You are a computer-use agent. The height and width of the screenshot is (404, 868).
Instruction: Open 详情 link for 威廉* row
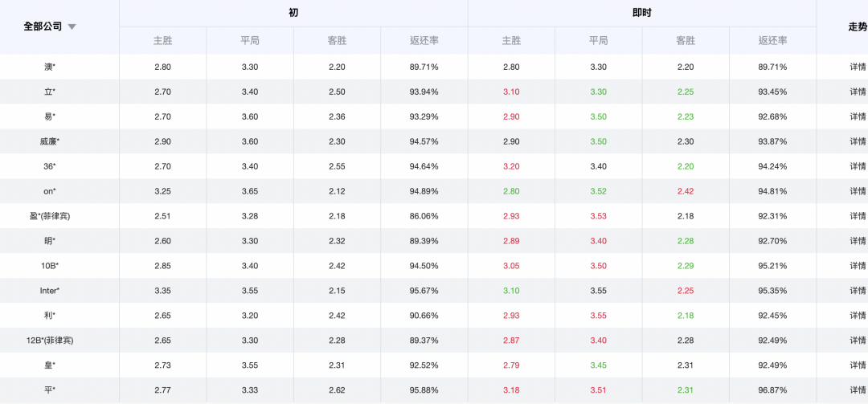[858, 141]
